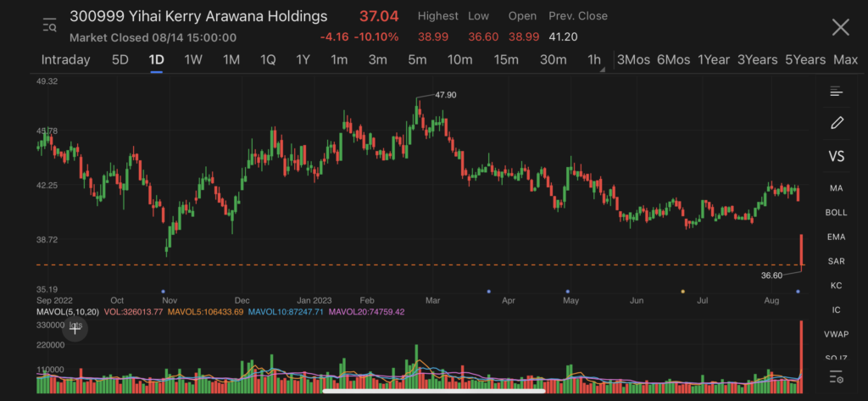Select the 10m interval tab
This screenshot has width=868, height=401.
tap(459, 60)
